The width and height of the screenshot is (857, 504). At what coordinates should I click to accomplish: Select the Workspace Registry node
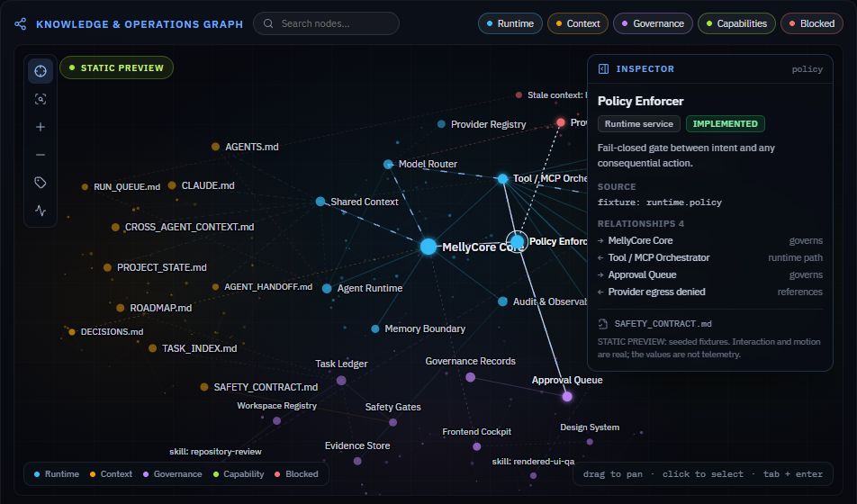(276, 421)
